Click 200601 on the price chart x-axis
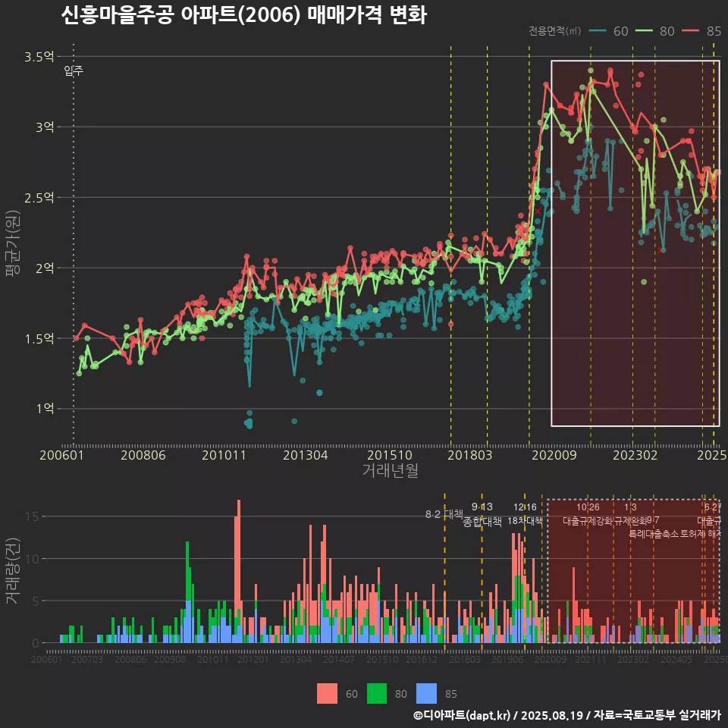728x728 pixels. [x=61, y=455]
